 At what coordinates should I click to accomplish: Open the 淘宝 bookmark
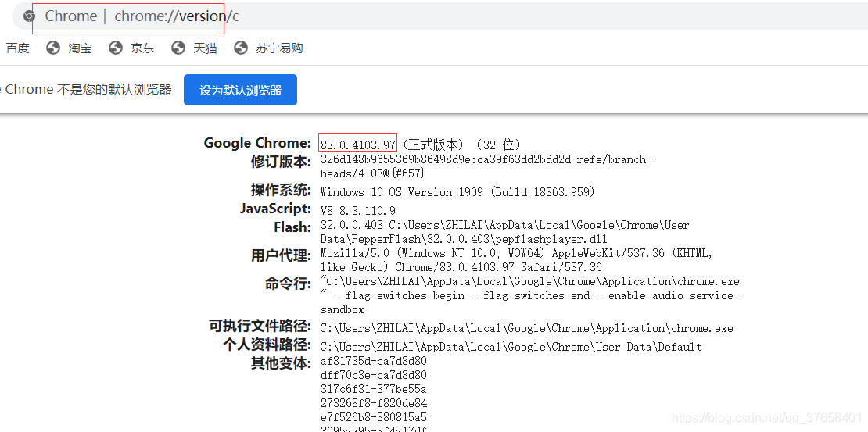81,48
